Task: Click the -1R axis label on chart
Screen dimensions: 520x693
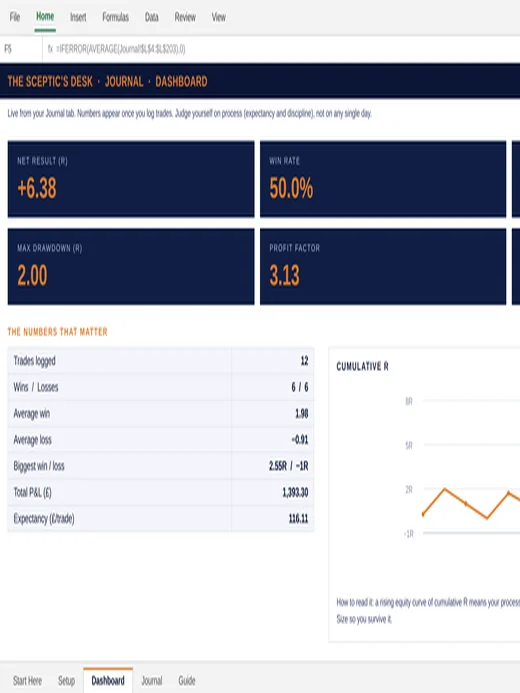Action: click(408, 534)
